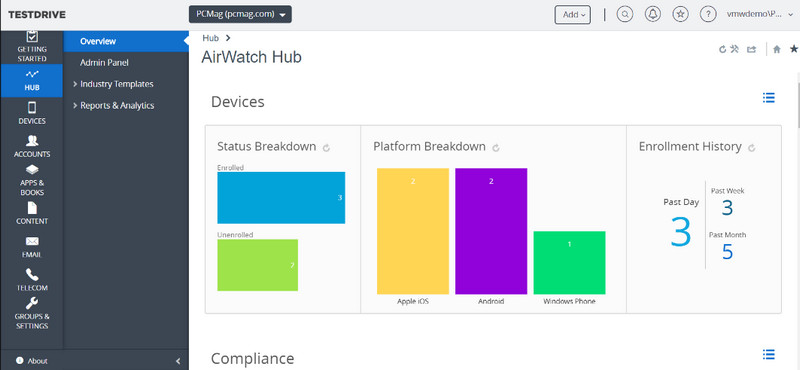Screen dimensions: 800x370
Task: Open Groups & Settings wrench icon
Action: click(x=32, y=304)
